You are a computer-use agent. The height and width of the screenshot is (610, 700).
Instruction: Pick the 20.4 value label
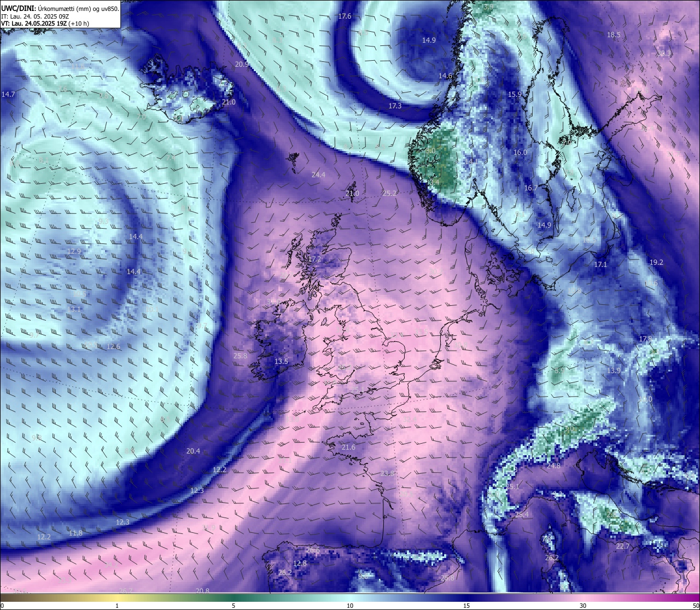[193, 451]
